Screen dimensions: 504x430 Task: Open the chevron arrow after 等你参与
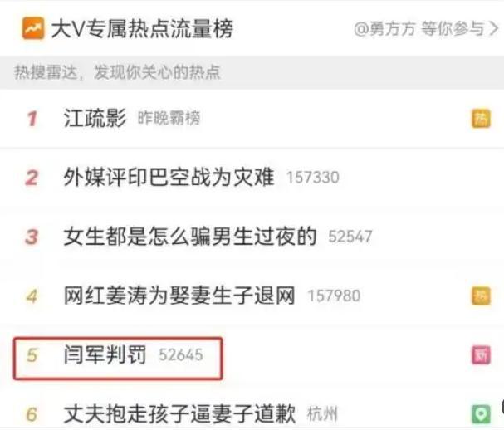493,29
